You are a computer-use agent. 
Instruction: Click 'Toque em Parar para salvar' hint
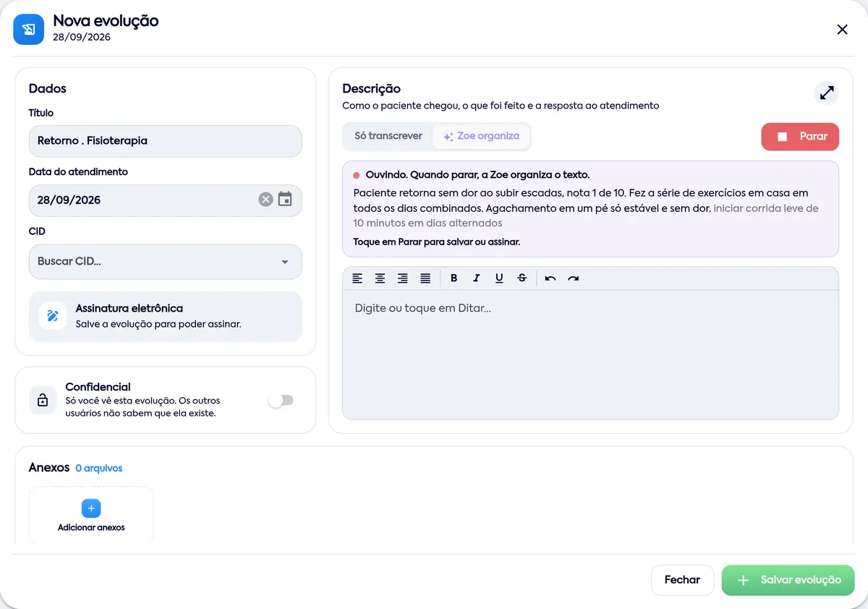pos(437,242)
